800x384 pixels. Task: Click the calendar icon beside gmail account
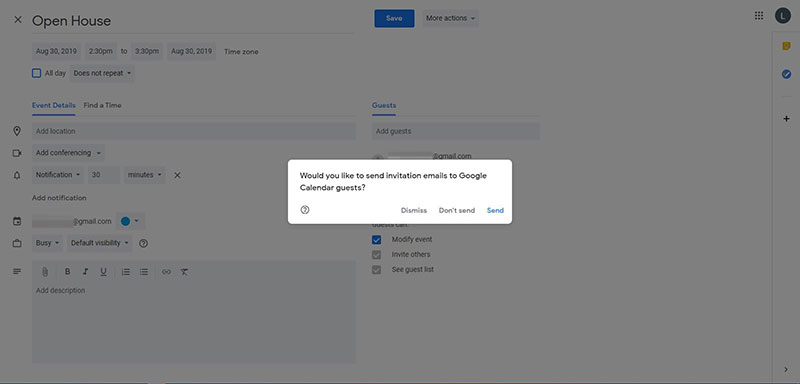coord(17,221)
